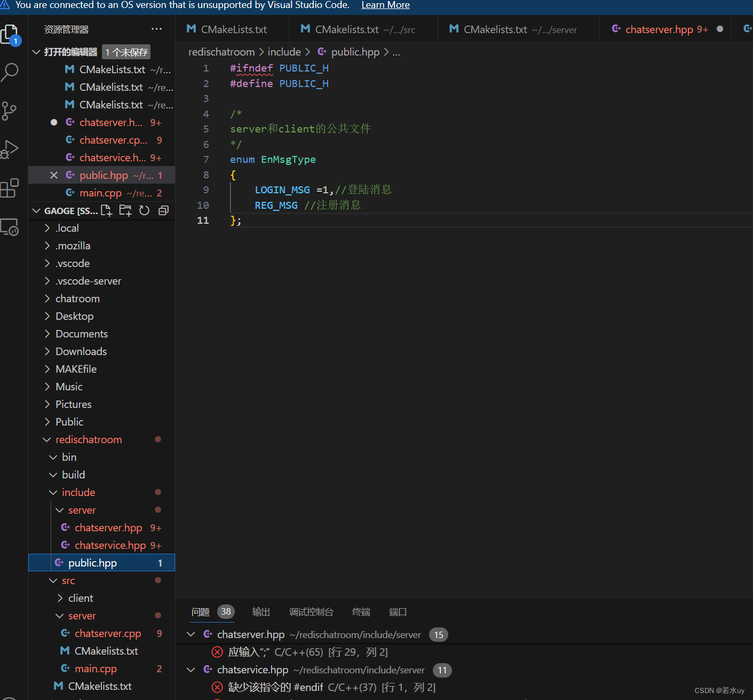Open the 端口 ports panel tab
Viewport: 753px width, 700px height.
pos(398,612)
